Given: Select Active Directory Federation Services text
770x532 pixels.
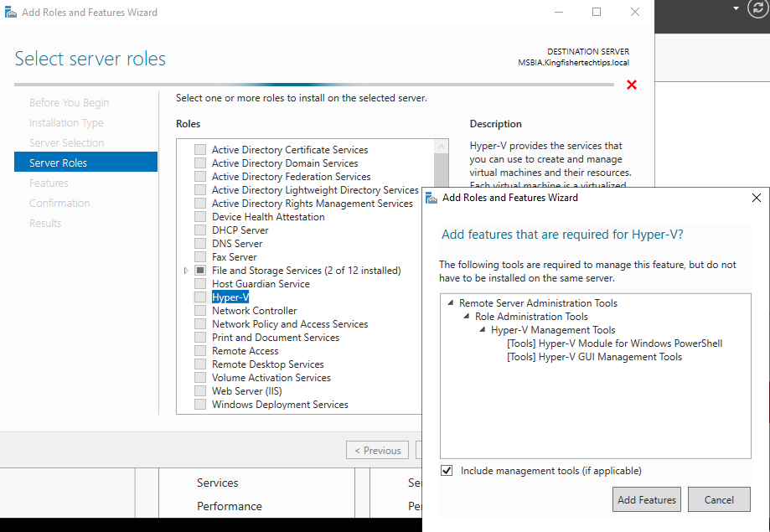Looking at the screenshot, I should 292,176.
